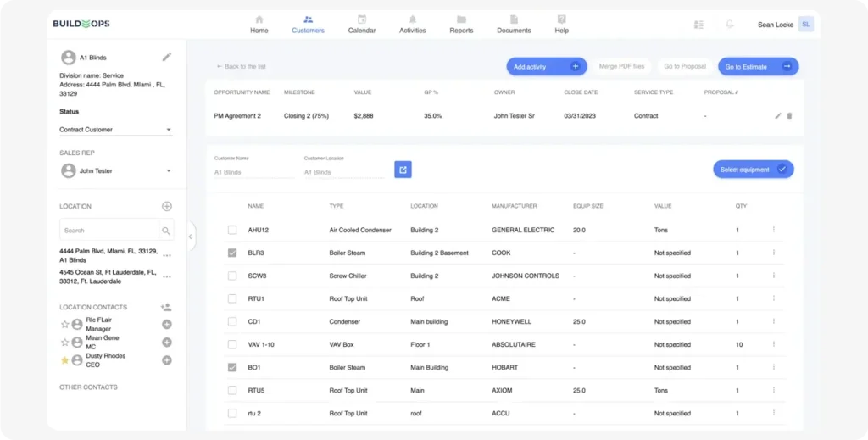
Task: Delete the PM Agreement 2 opportunity
Action: (x=790, y=115)
